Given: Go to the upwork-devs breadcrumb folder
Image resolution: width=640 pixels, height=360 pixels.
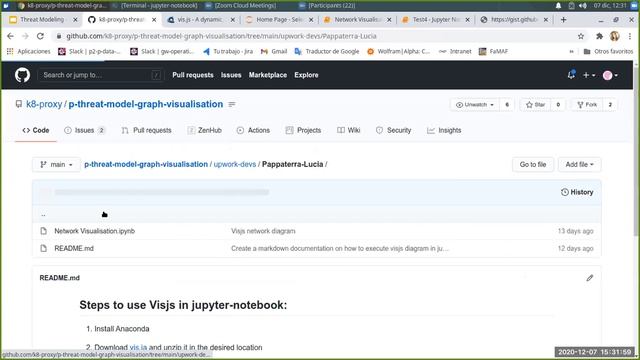Looking at the screenshot, I should [x=235, y=164].
